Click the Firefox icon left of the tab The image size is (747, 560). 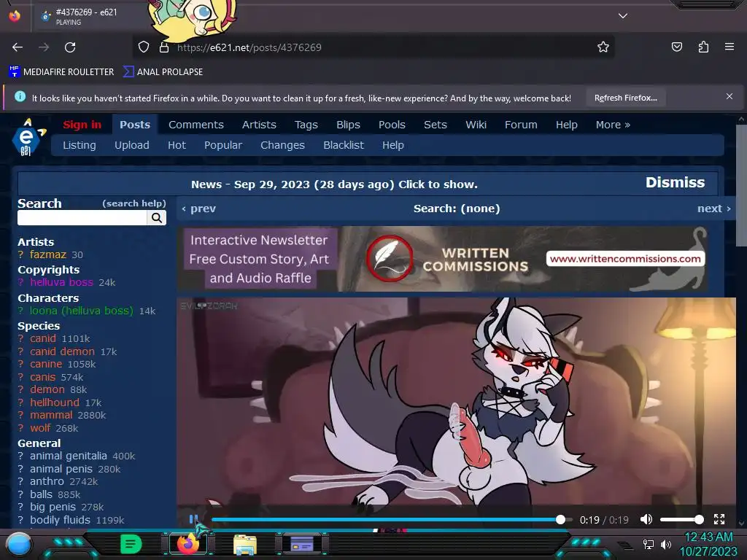pyautogui.click(x=15, y=16)
